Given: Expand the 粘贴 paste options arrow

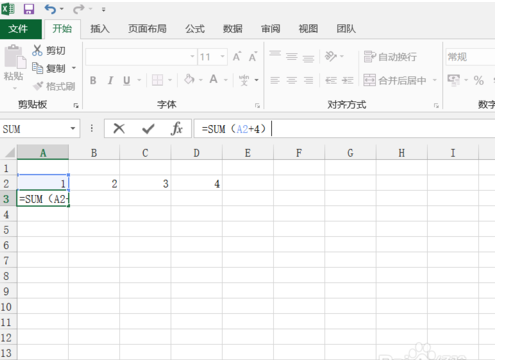Looking at the screenshot, I should (15, 88).
